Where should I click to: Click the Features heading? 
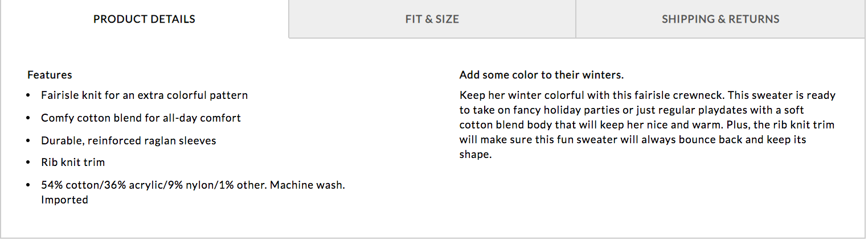[x=50, y=75]
